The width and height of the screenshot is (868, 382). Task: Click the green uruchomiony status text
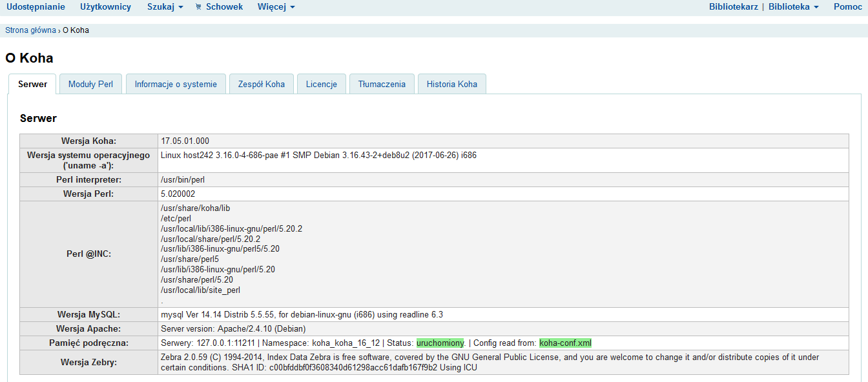click(x=440, y=343)
